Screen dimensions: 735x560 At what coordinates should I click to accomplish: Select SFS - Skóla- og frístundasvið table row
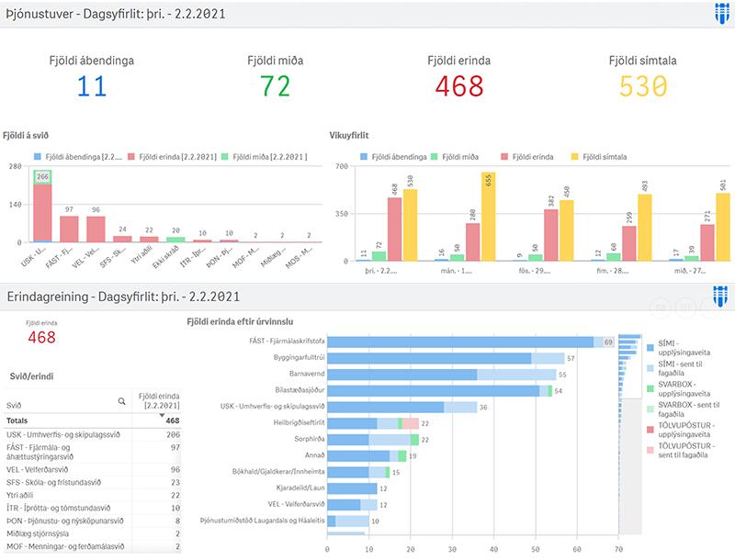(x=93, y=482)
